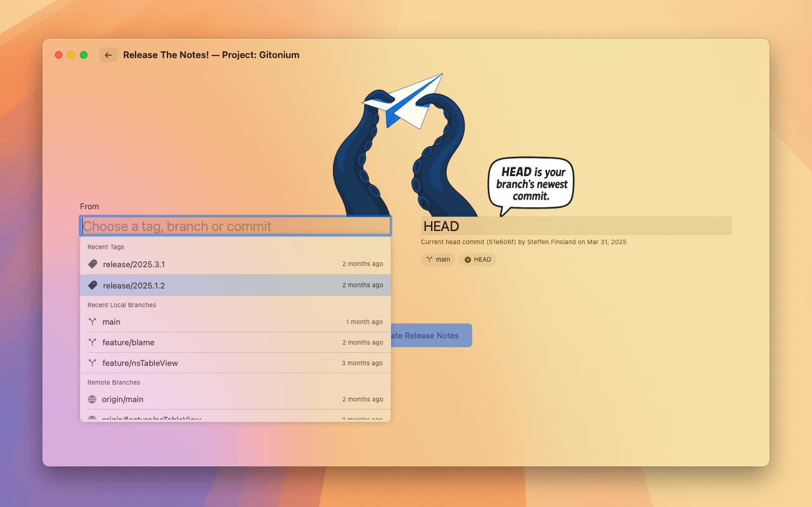Click the Recent Local Branches header
812x507 pixels.
pyautogui.click(x=122, y=305)
